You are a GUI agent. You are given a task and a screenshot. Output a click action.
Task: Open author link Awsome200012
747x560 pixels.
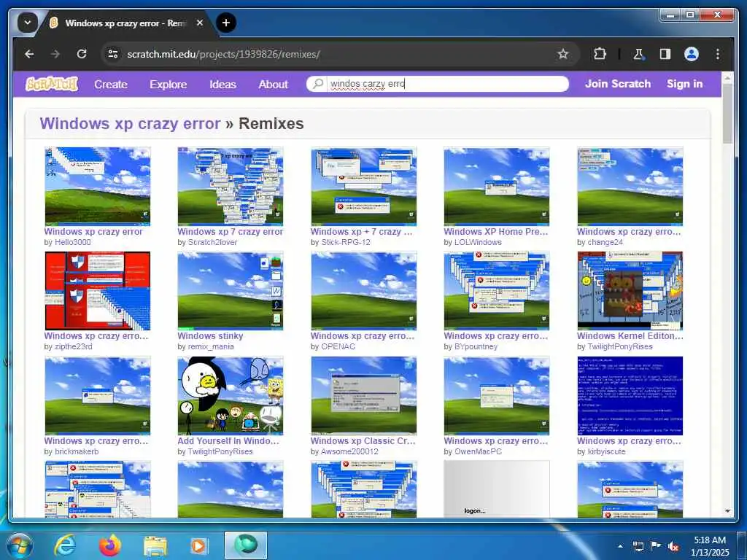349,451
